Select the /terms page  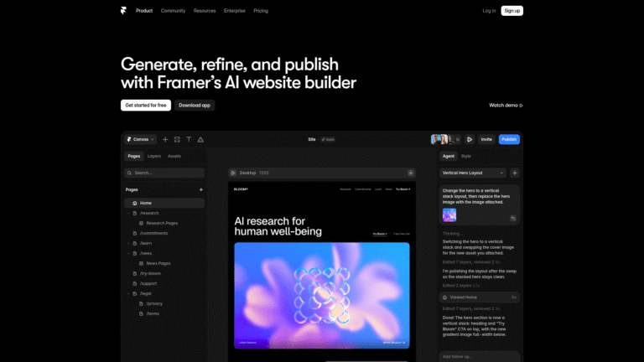coord(153,313)
